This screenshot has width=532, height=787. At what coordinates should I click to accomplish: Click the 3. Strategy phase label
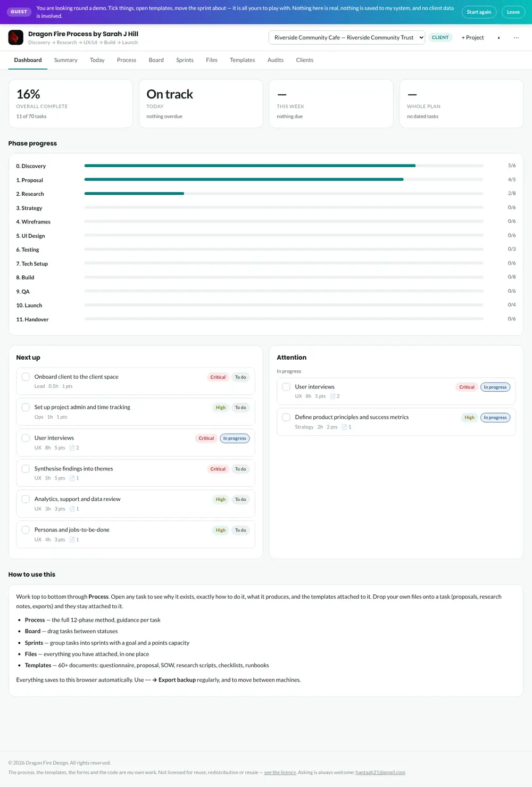[29, 208]
